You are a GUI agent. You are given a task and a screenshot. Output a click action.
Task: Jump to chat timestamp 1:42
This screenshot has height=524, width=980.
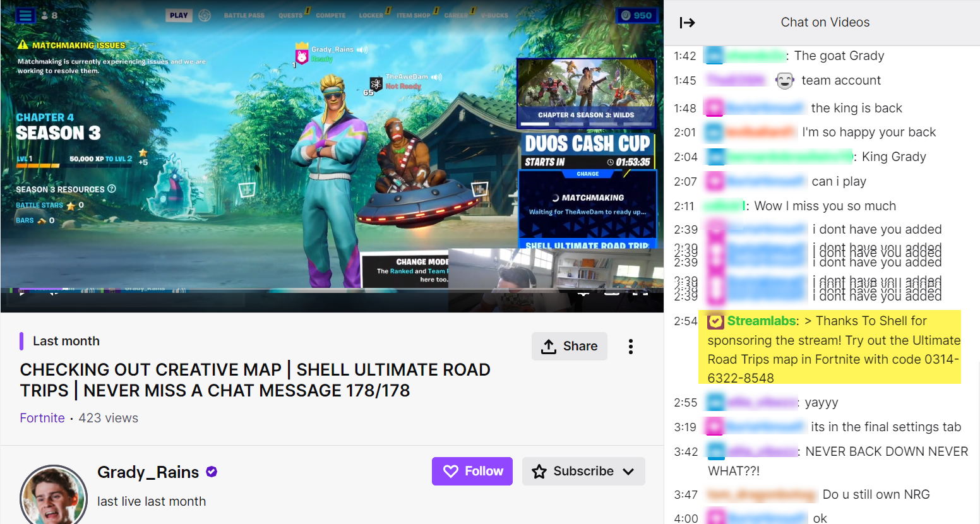coord(684,56)
